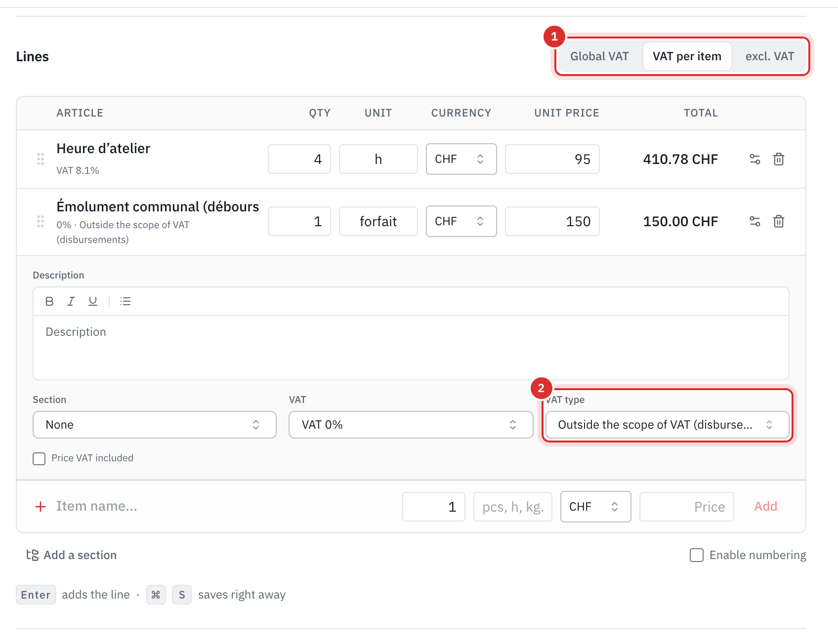
Task: Open currency dropdown for Émolument communal
Action: point(461,221)
